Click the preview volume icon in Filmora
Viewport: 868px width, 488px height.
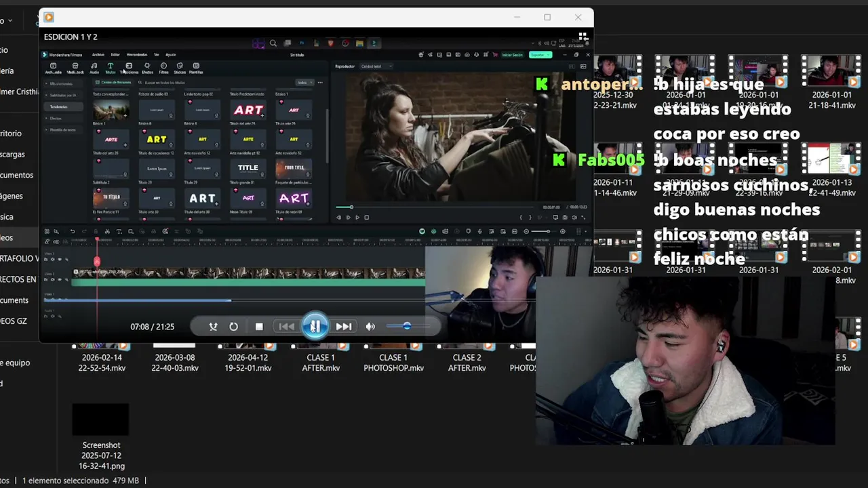tap(574, 218)
